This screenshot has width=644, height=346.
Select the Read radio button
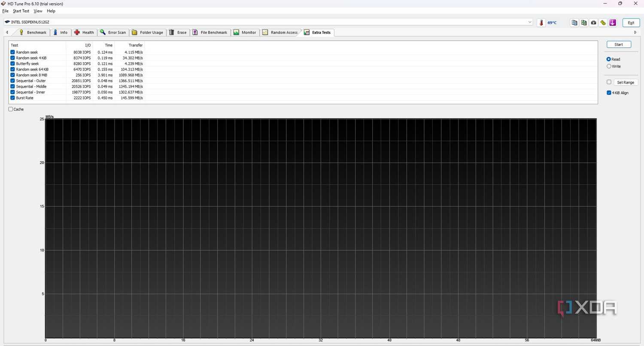pyautogui.click(x=609, y=59)
